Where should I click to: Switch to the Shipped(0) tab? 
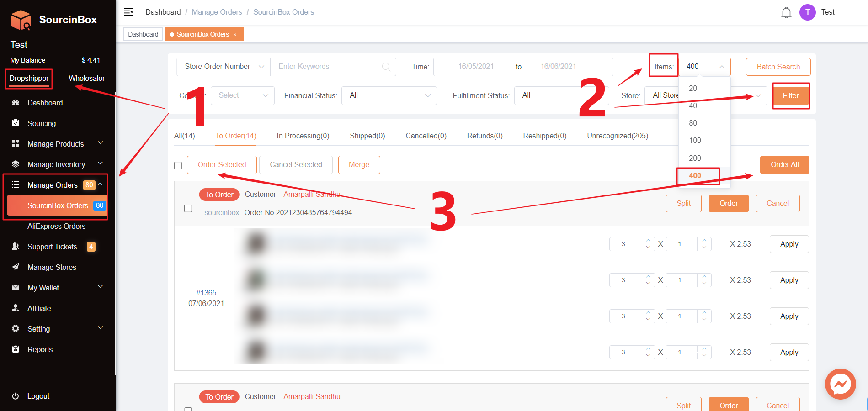coord(367,136)
